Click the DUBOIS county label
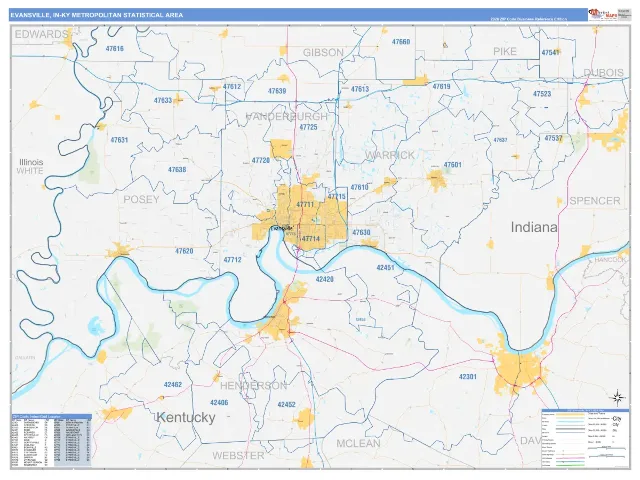 (x=603, y=73)
